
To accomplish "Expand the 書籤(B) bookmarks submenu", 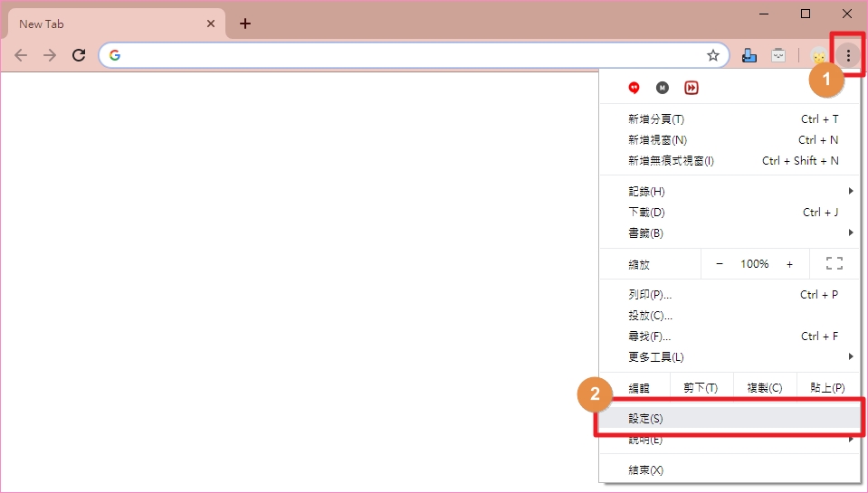I will click(730, 233).
